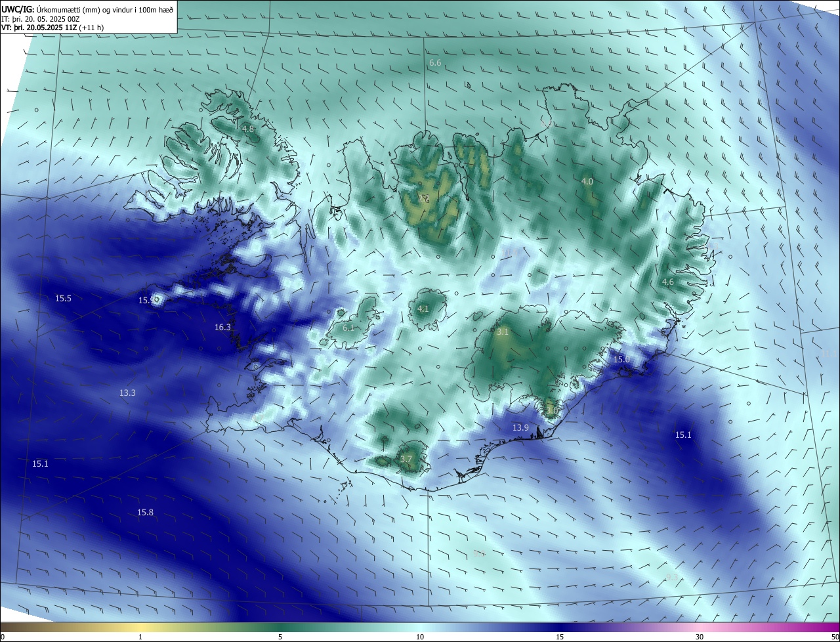Click the 4.6 value in east Iceland
Viewport: 840px width, 642px height.
point(668,282)
